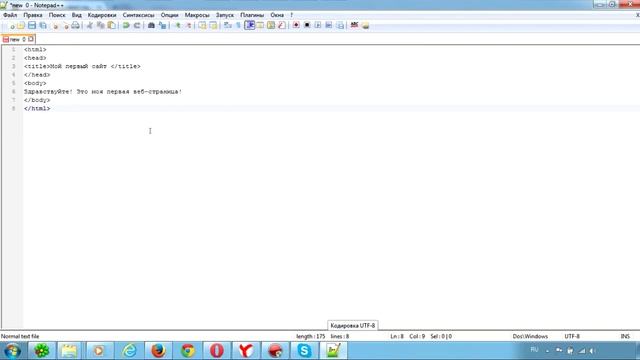This screenshot has height=360, width=640.
Task: Create a new document via toolbar
Action: pos(11,25)
